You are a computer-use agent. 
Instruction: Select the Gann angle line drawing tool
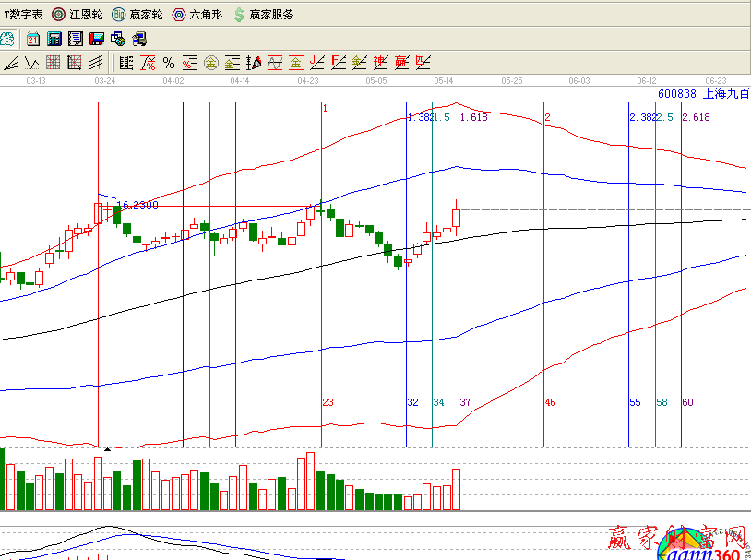point(12,63)
